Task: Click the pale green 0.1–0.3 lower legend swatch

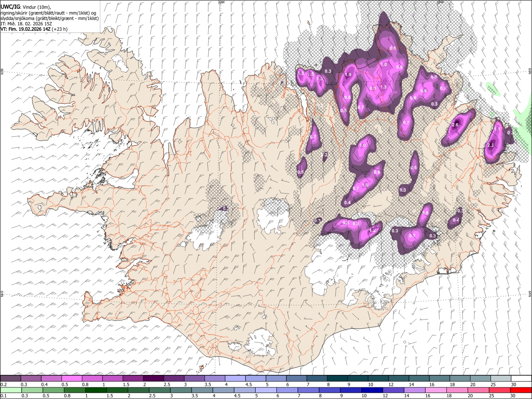Action: point(11,390)
